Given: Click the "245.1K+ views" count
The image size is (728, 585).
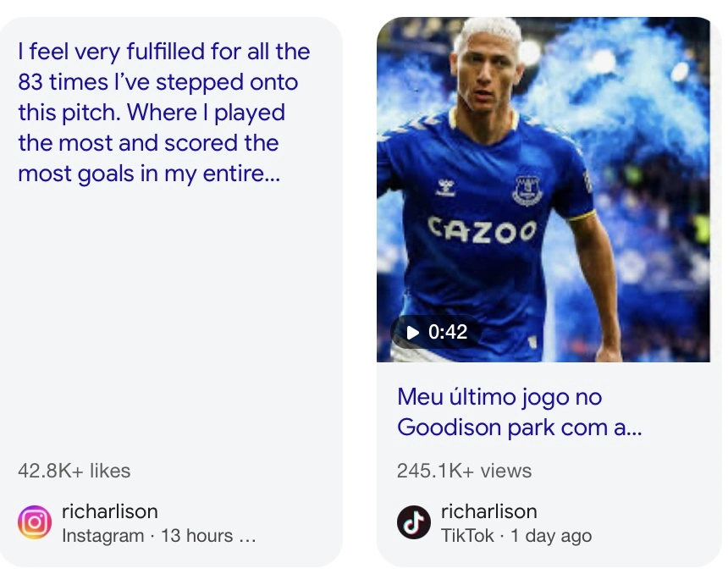Looking at the screenshot, I should pyautogui.click(x=464, y=471).
